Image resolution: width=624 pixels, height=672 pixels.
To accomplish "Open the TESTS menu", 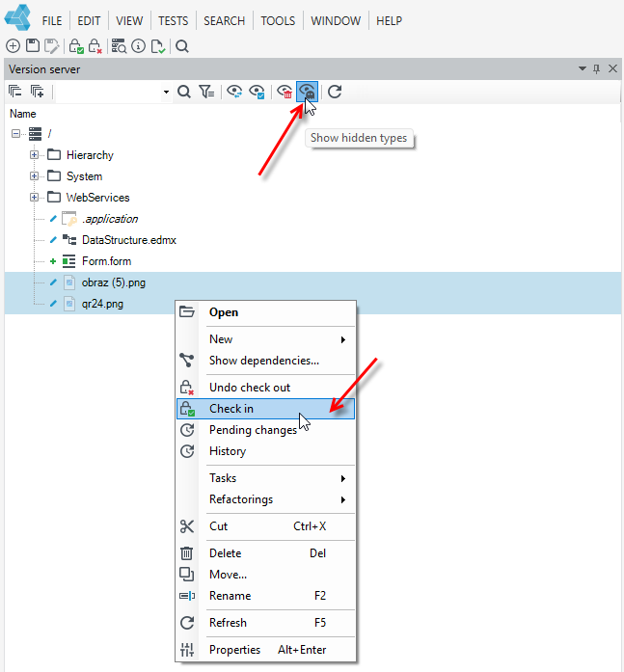I will [174, 20].
